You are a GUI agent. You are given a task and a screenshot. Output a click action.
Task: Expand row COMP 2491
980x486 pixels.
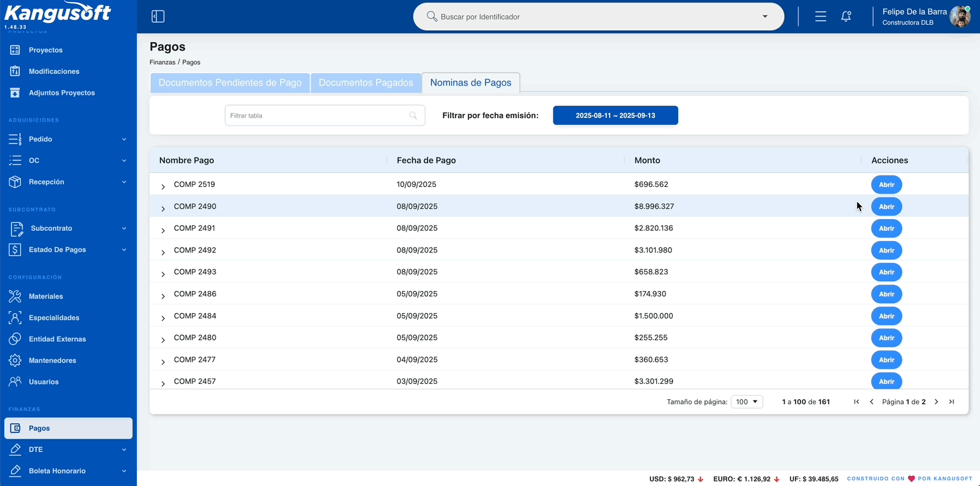pos(163,230)
